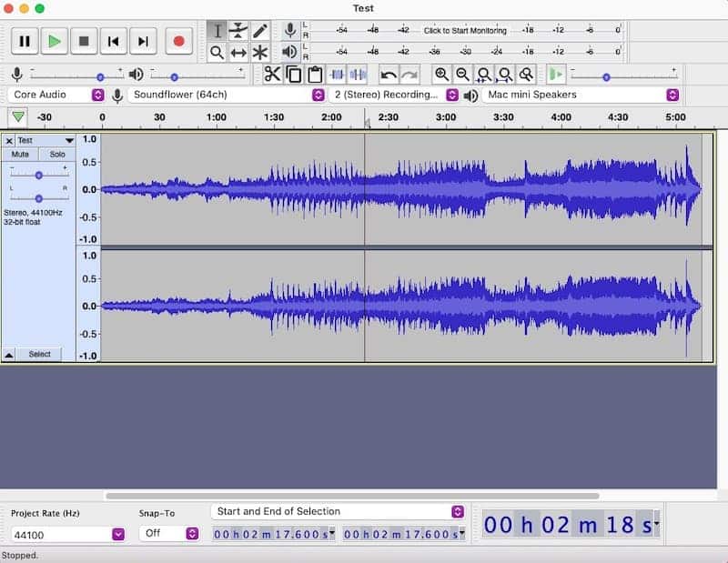Zoom out with the magnifier minus icon
The height and width of the screenshot is (563, 728).
462,75
